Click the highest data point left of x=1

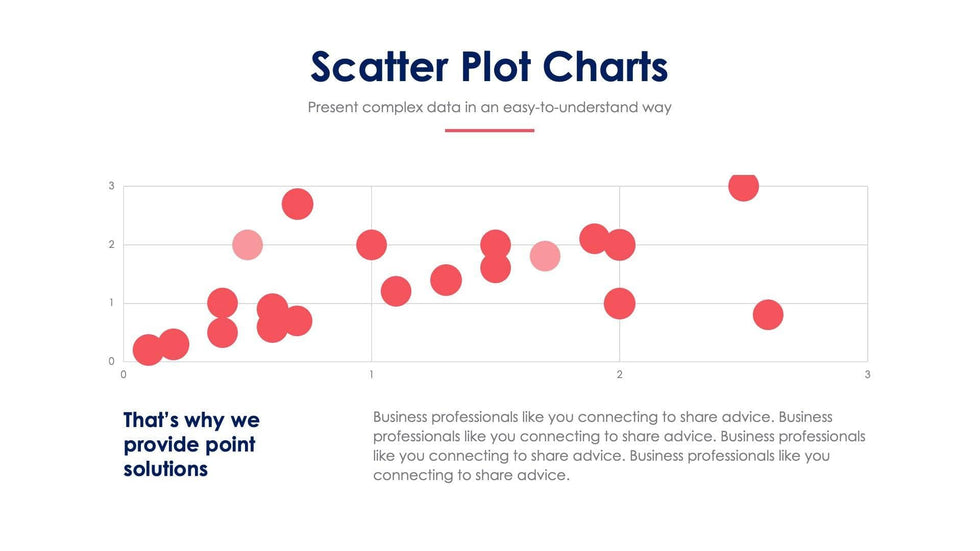297,204
